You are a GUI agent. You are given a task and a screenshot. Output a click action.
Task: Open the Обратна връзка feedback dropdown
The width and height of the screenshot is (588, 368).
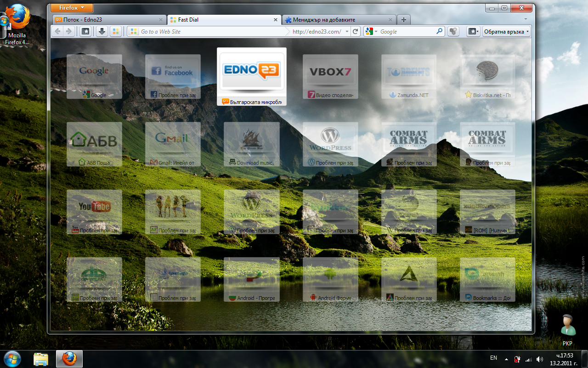(x=506, y=31)
